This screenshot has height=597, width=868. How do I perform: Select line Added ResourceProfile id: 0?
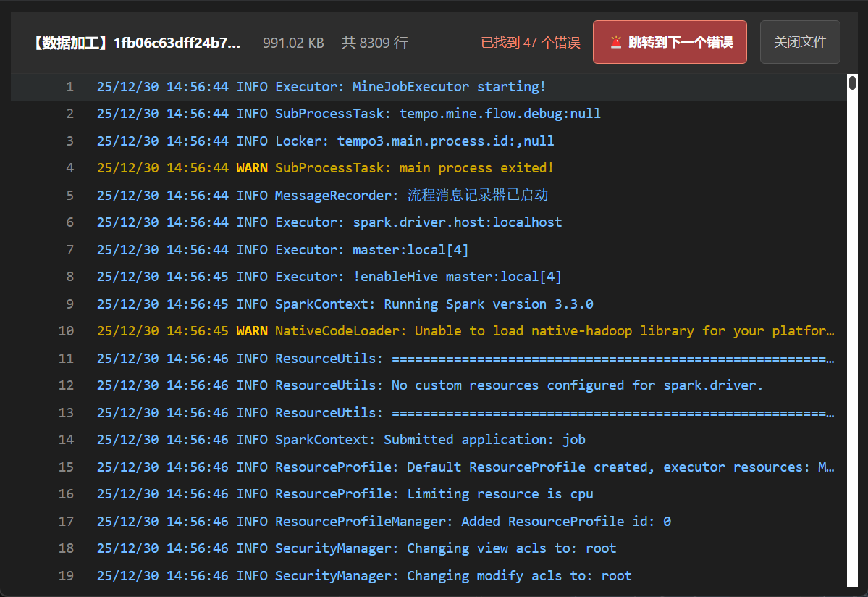(429, 521)
